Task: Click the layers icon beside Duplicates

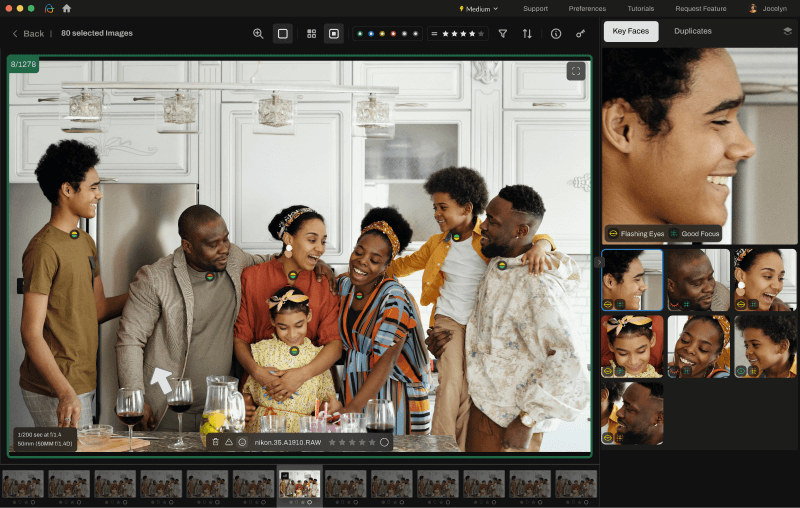Action: click(787, 31)
